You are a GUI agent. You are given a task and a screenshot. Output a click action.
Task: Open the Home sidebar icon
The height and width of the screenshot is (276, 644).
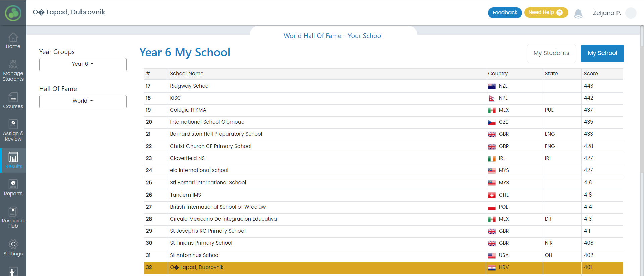coord(13,41)
